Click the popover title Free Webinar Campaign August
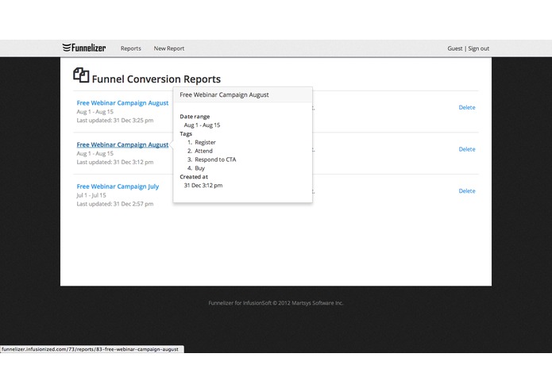Screen dimensions: 552x392 (224, 95)
